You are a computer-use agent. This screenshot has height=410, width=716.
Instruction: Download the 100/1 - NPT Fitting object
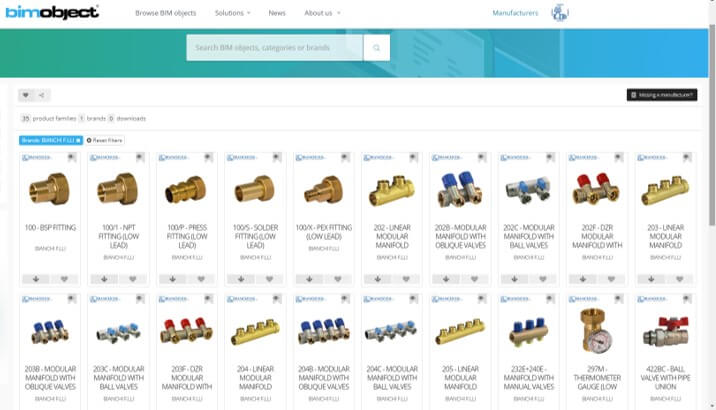[104, 279]
